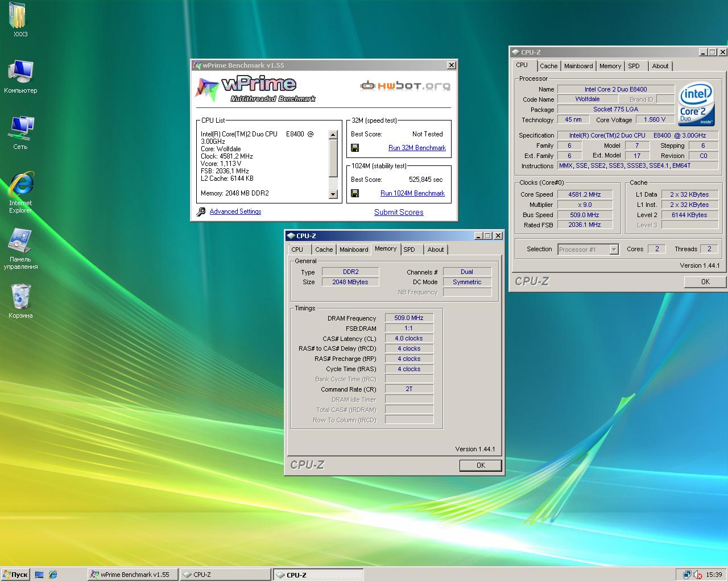
Task: Click the 525,845 sec best score text
Action: tap(425, 180)
